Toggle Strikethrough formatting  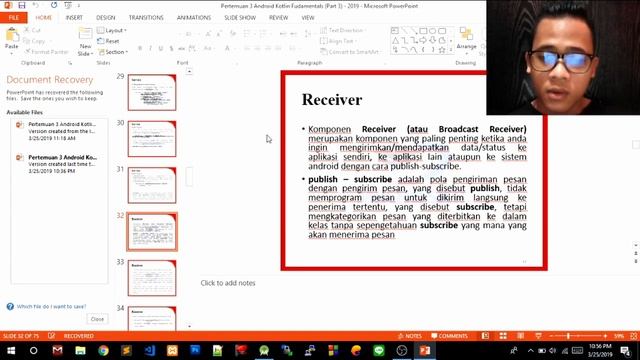[x=182, y=48]
